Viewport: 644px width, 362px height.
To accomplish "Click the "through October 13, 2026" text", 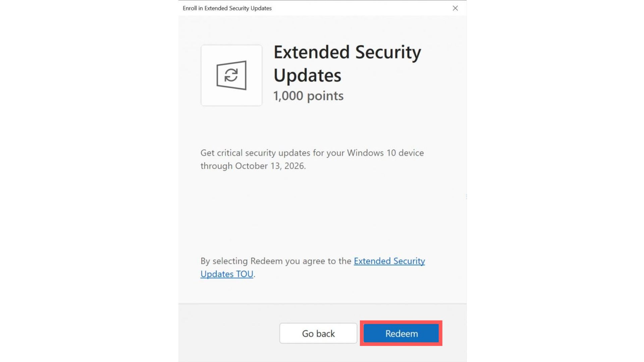I will (x=253, y=166).
